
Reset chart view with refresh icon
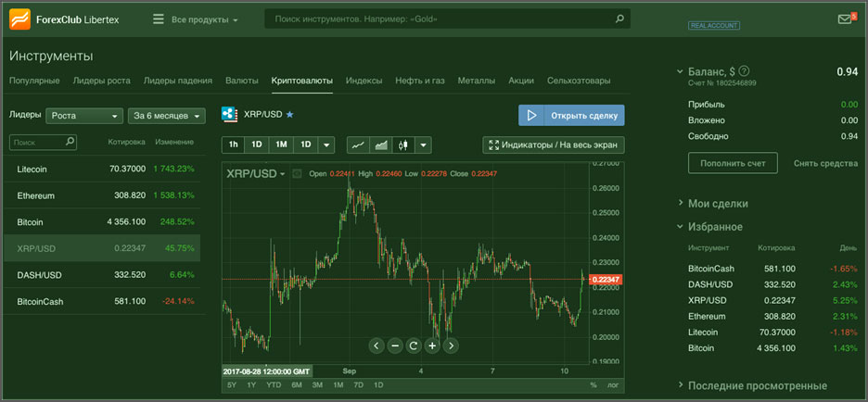[414, 345]
